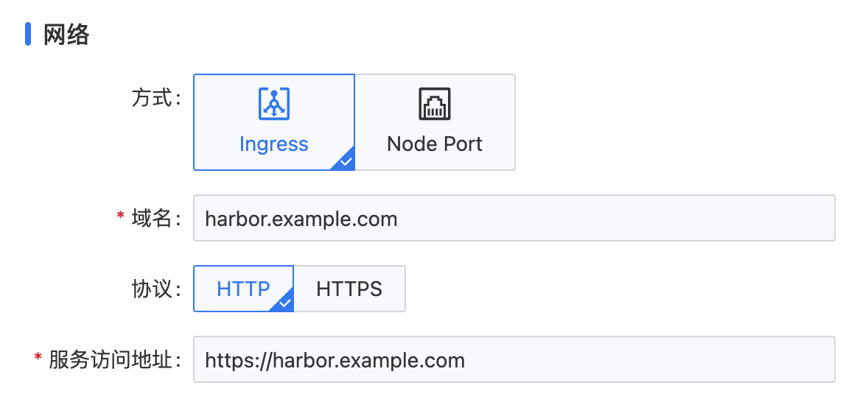Screen dimensions: 868x405
Task: Select the Ingress text label
Action: pyautogui.click(x=273, y=144)
